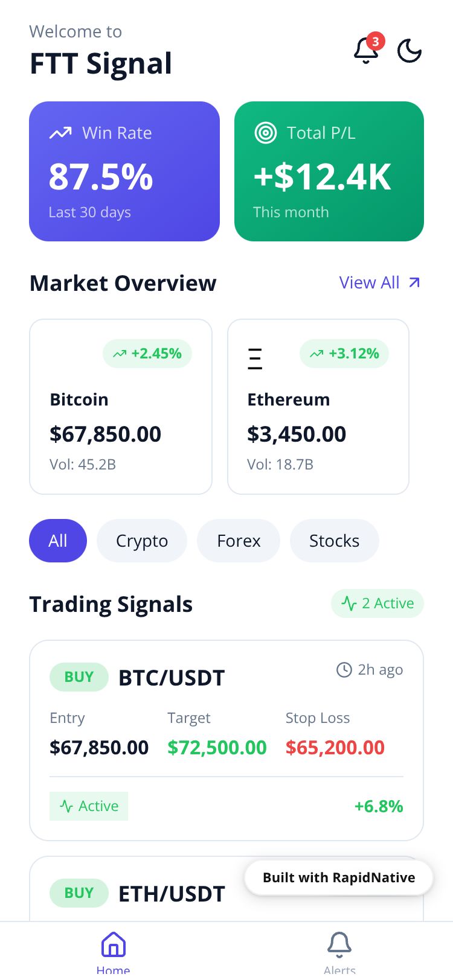The image size is (453, 980).
Task: Tap the Total P/L target icon
Action: (x=266, y=133)
